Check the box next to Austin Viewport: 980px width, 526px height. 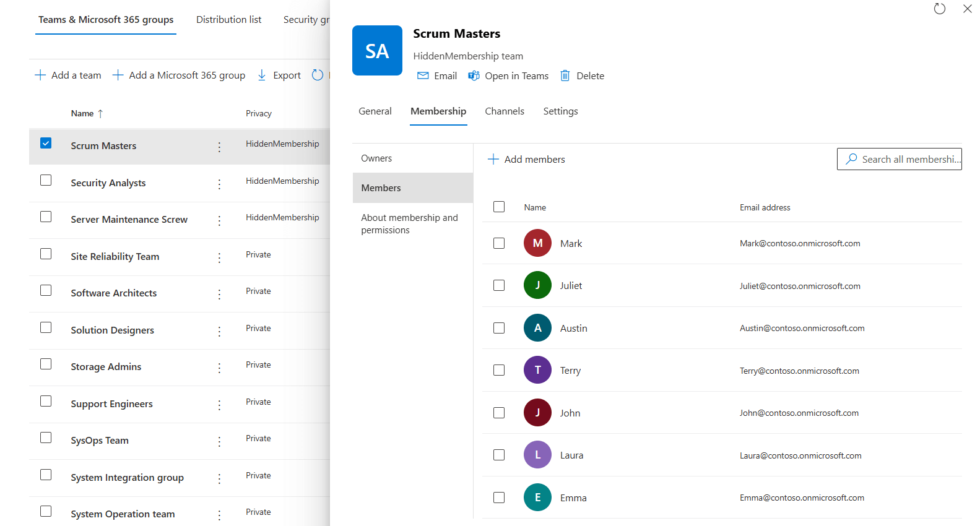(x=499, y=328)
